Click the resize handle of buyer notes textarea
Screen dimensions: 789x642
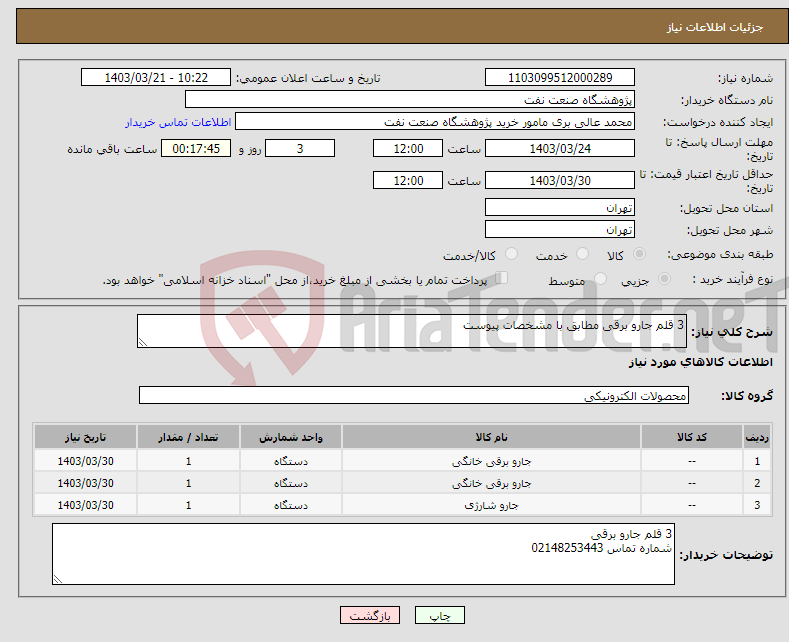57,579
